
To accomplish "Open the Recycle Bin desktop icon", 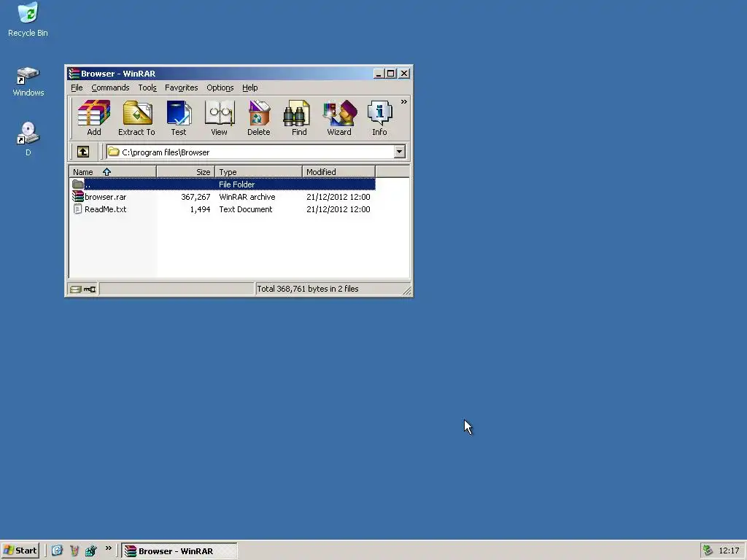I will point(28,20).
